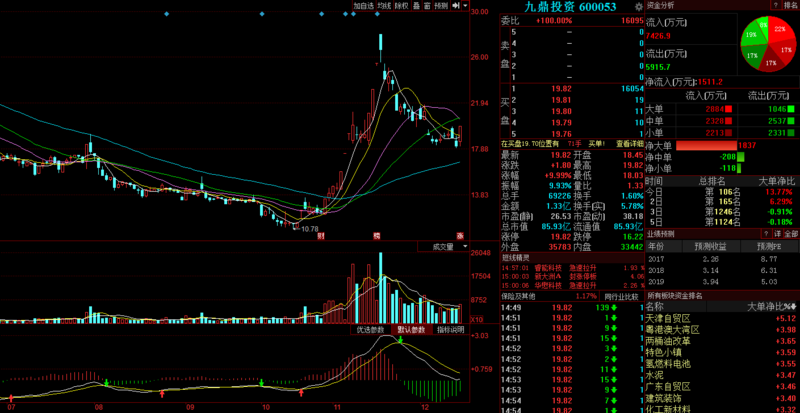Toggle the 叠 overlay chart option

(x=416, y=6)
